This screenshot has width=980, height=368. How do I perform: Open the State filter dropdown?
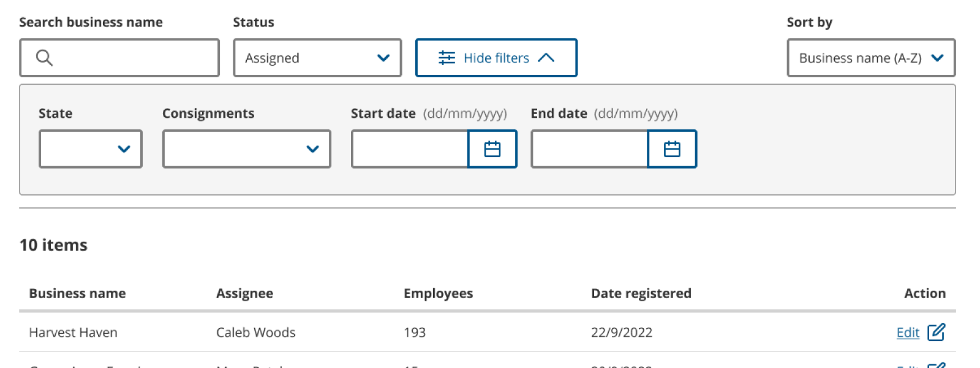point(91,149)
